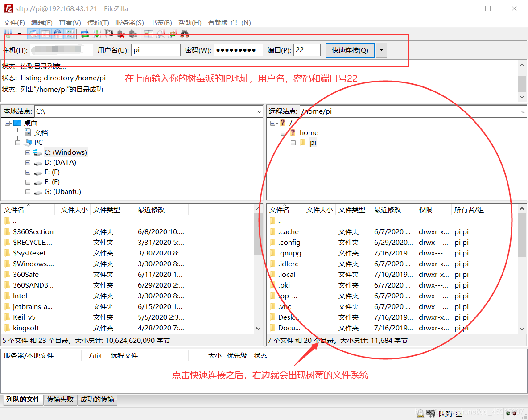This screenshot has width=528, height=420.
Task: Open the Site Manager icon
Action: pyautogui.click(x=8, y=33)
